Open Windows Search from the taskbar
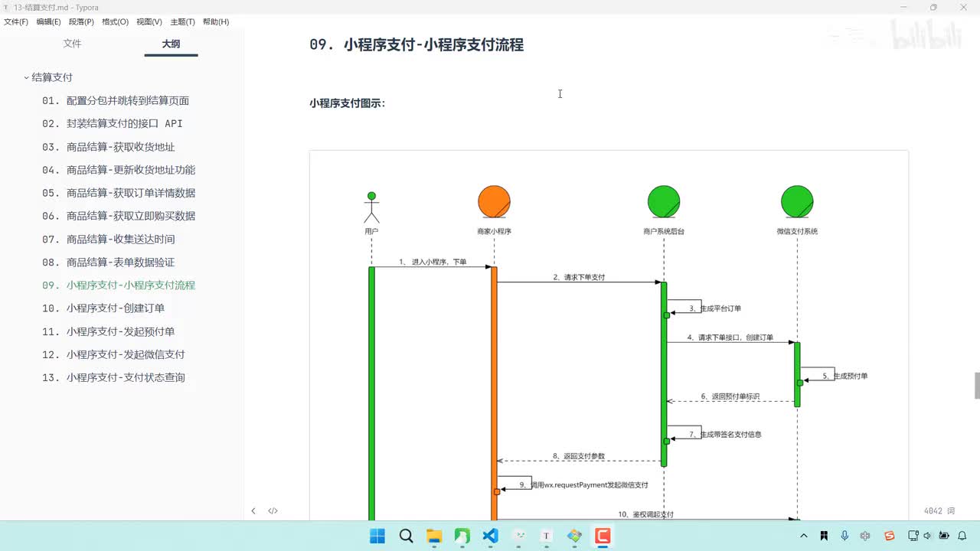Image resolution: width=980 pixels, height=551 pixels. point(407,536)
